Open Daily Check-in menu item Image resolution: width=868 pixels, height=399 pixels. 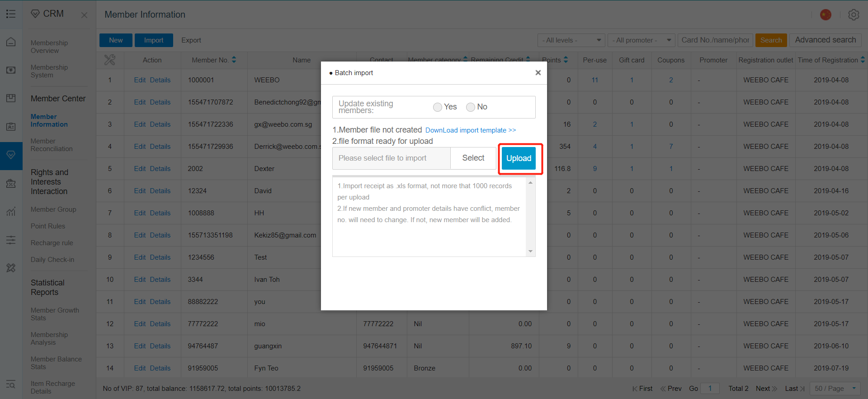[52, 260]
